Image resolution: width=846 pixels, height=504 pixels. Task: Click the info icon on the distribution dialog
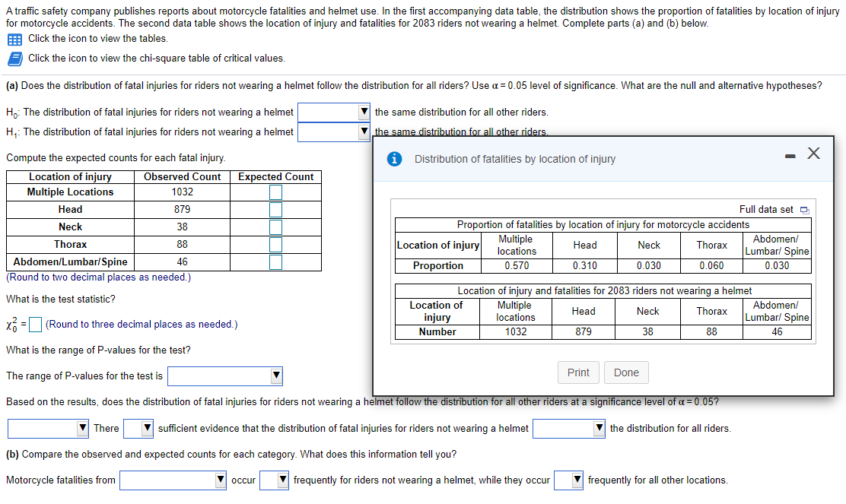pyautogui.click(x=395, y=159)
